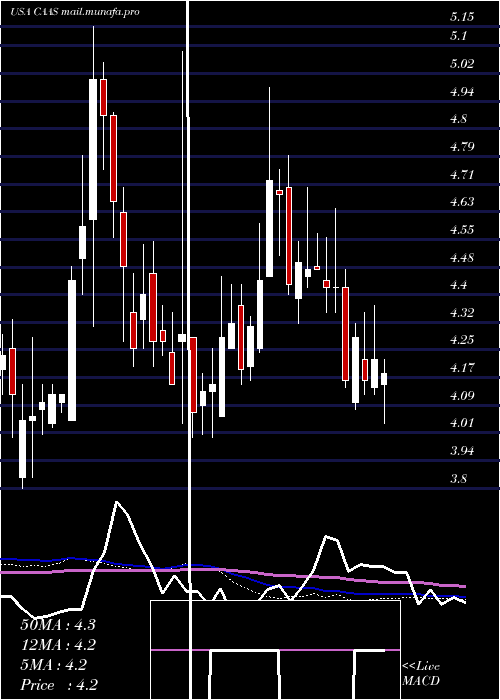Click the tallest white candlestick near 5.02
Screen dimensions: 500x700
[93, 149]
